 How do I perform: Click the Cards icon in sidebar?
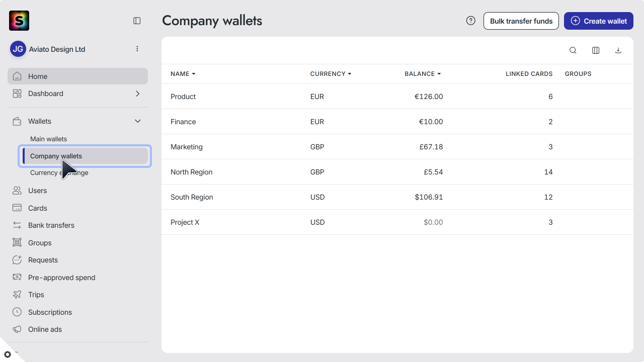point(17,208)
